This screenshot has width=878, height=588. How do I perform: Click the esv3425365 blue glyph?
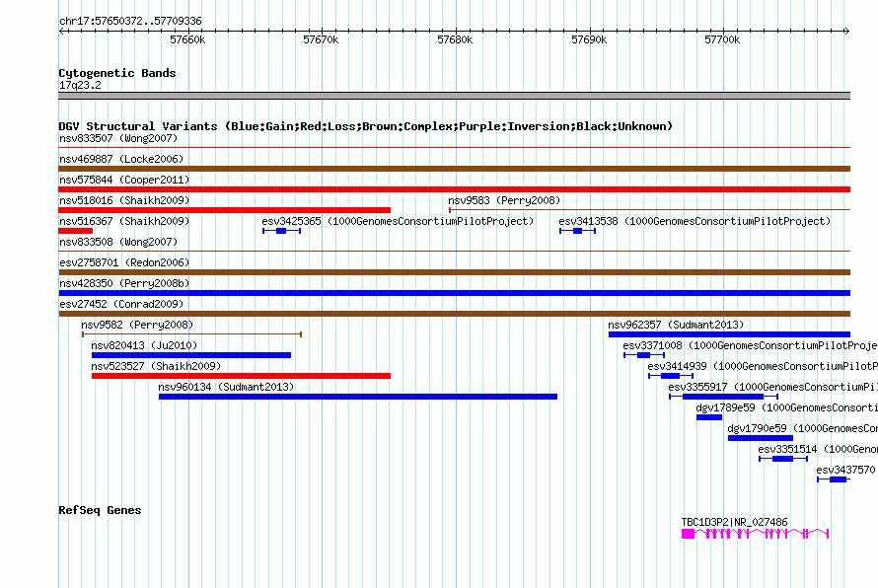(282, 231)
